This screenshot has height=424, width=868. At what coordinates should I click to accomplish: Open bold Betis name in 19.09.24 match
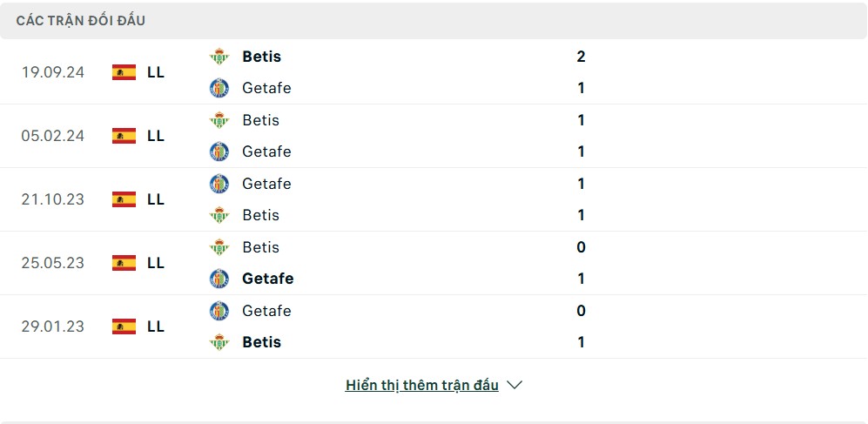[262, 57]
